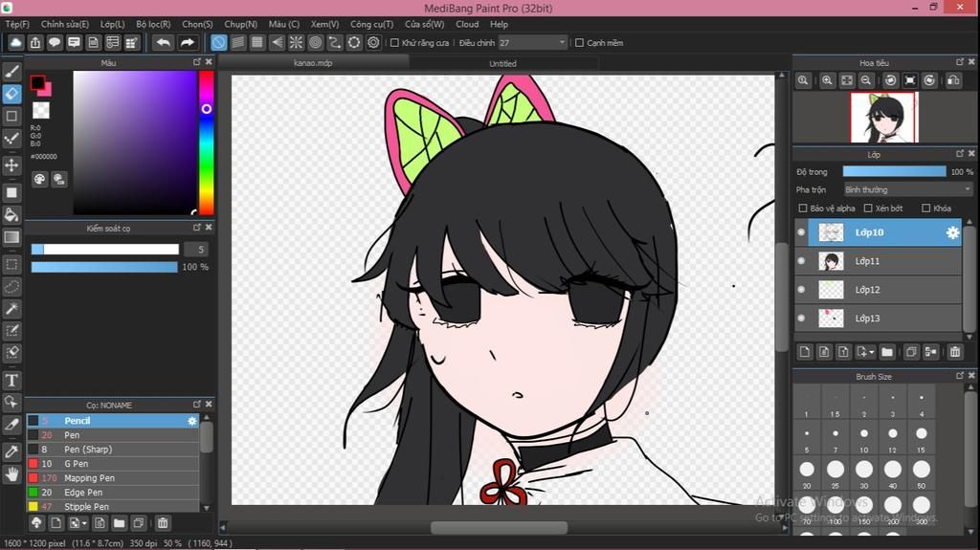Toggle the Khử răng cưa checkbox
This screenshot has height=550, width=980.
coord(394,42)
